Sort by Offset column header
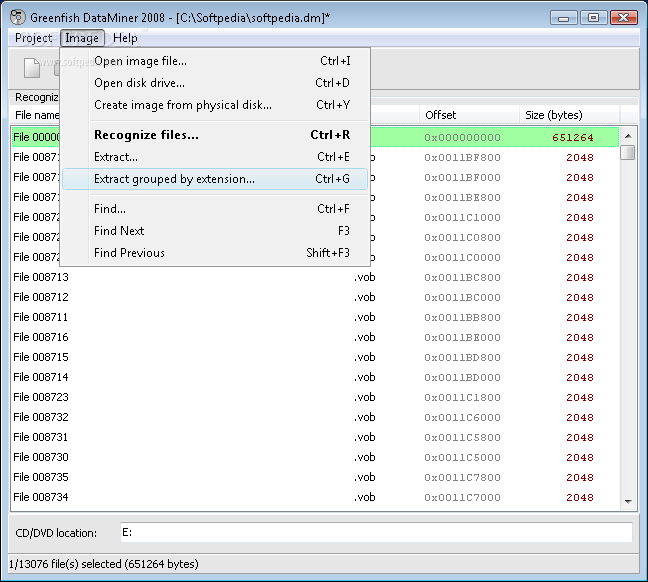 [x=469, y=115]
